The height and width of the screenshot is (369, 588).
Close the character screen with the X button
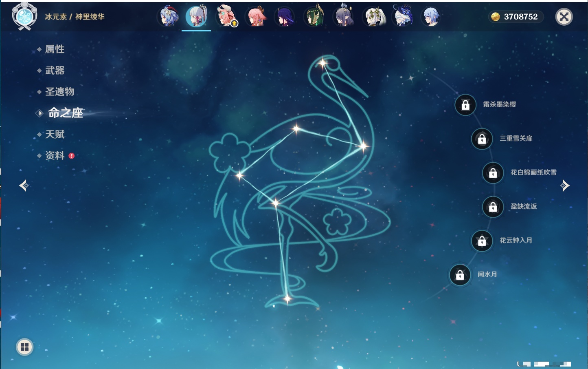[x=564, y=17]
